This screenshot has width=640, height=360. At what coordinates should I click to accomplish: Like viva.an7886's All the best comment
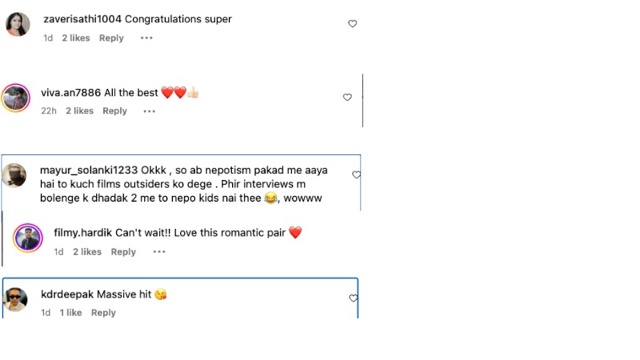[x=347, y=97]
